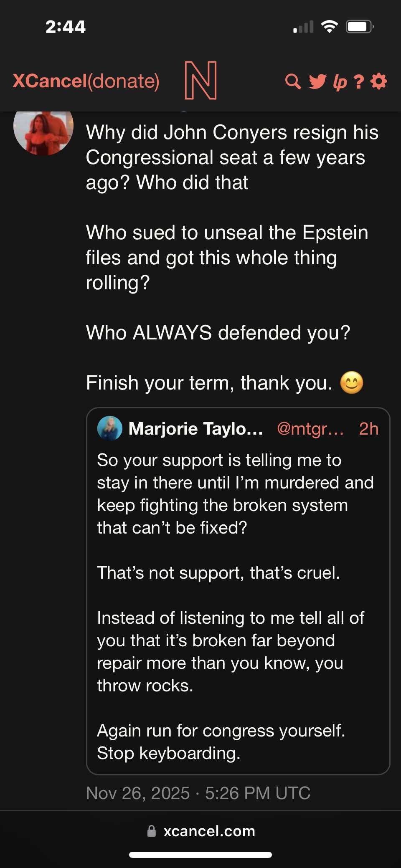Tap the Nitter N logo
401x868 pixels.
200,80
